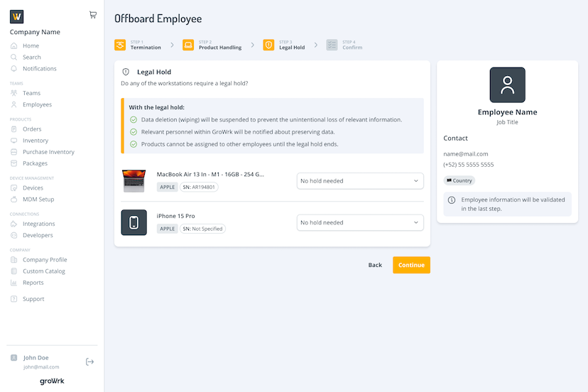Go to Employees in the sidebar
Image resolution: width=588 pixels, height=392 pixels.
pos(37,105)
